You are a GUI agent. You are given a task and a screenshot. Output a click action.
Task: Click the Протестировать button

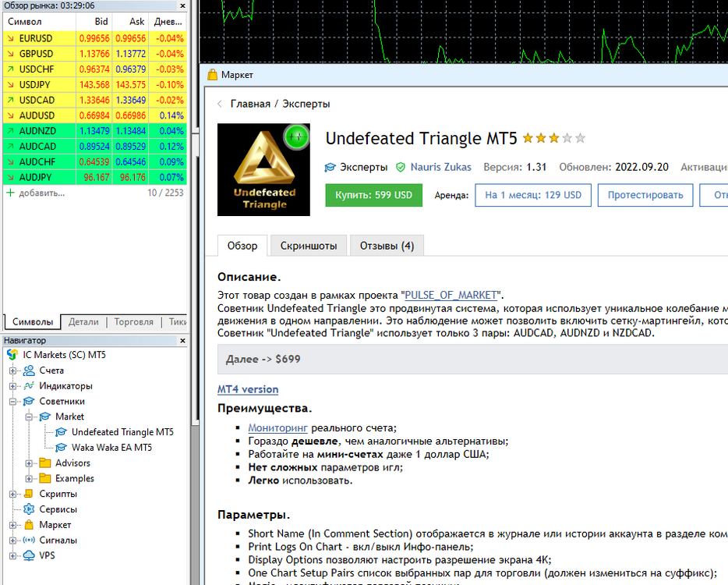(645, 195)
